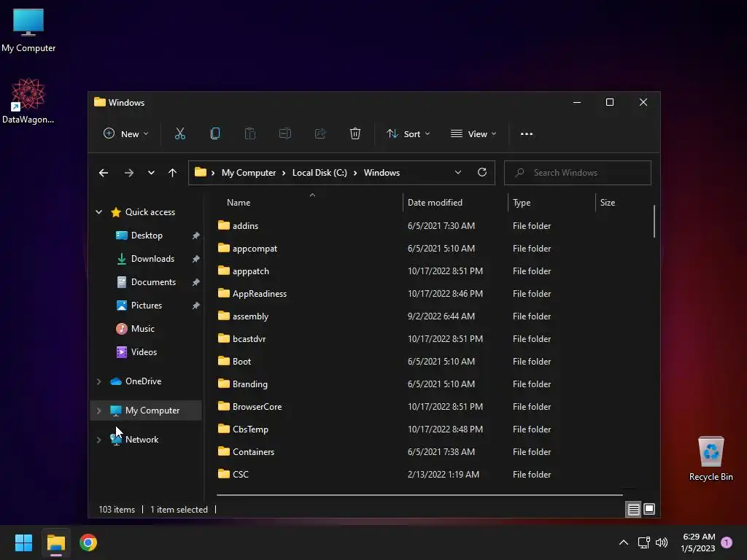
Task: Switch to large thumbnails view icon
Action: [649, 510]
